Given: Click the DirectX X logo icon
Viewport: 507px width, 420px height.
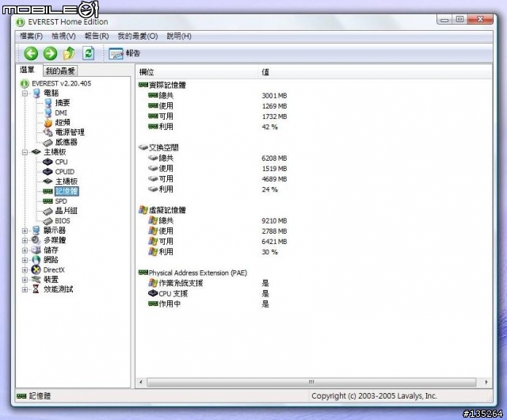Looking at the screenshot, I should 36,270.
